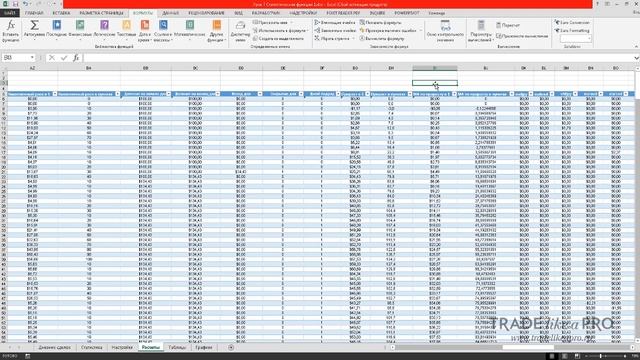Switch to the Разметка страницы tab

(x=101, y=13)
